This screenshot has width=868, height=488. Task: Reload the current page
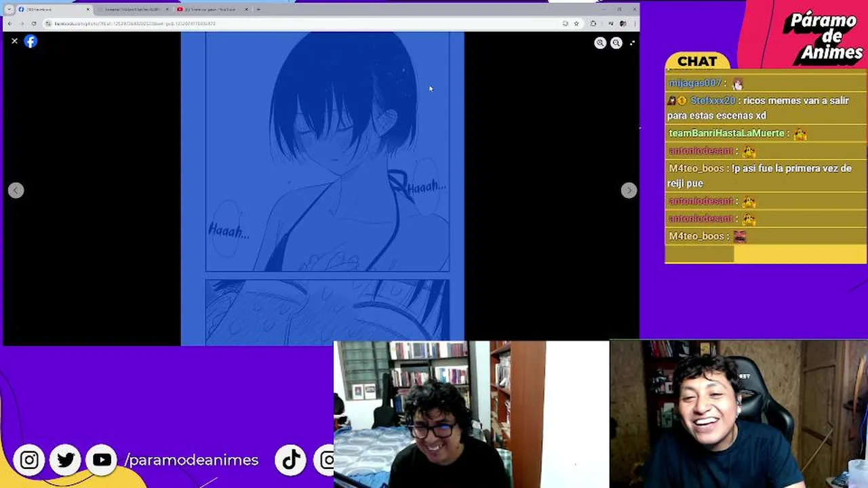coord(34,23)
